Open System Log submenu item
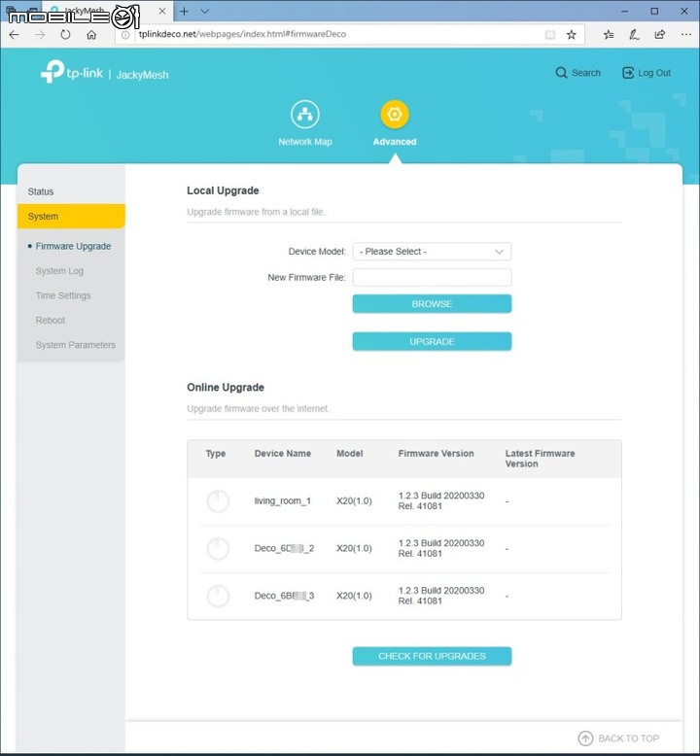The height and width of the screenshot is (756, 700). point(59,271)
